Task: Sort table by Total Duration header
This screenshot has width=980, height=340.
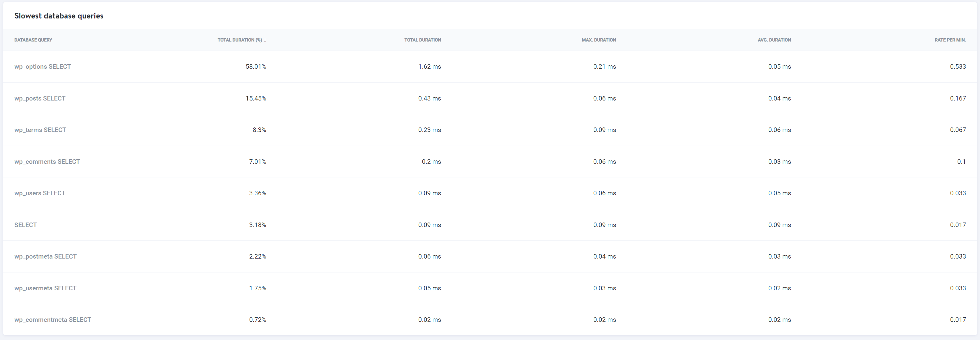Action: pos(423,40)
